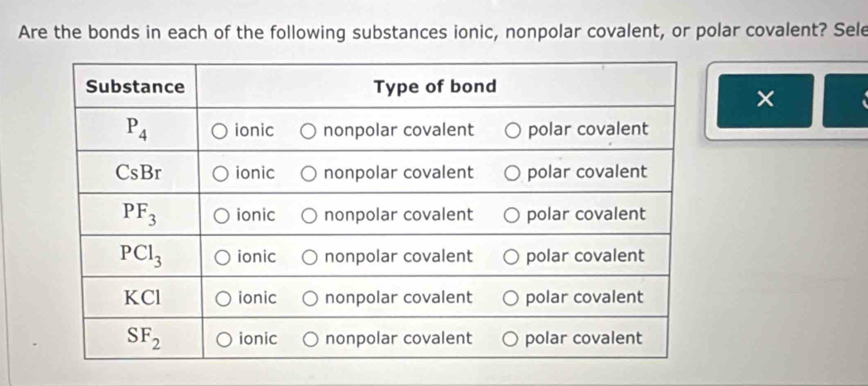Mark PF3 as polar covalent

point(513,215)
